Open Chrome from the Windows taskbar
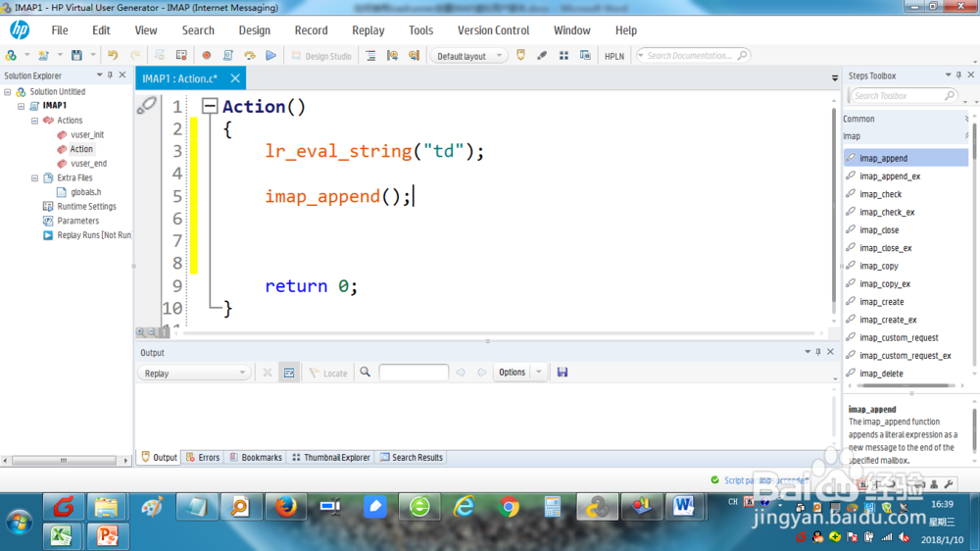The width and height of the screenshot is (980, 551). point(509,507)
